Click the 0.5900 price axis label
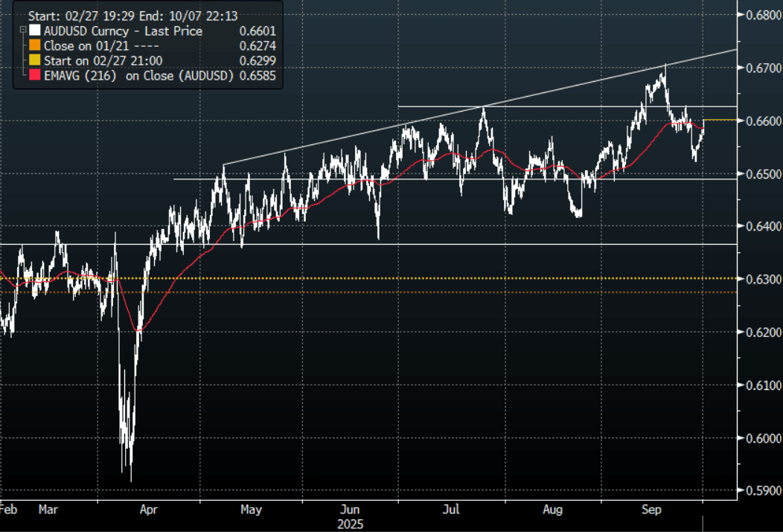The image size is (783, 532). pos(764,491)
